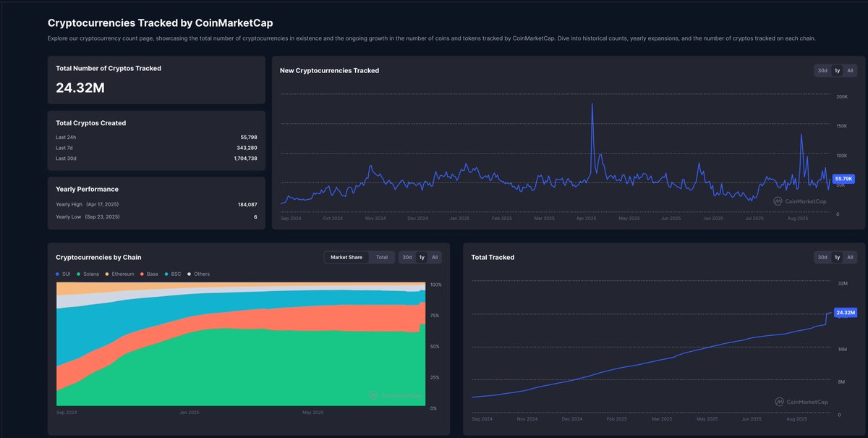Switch the chain chart to Total view

(382, 257)
